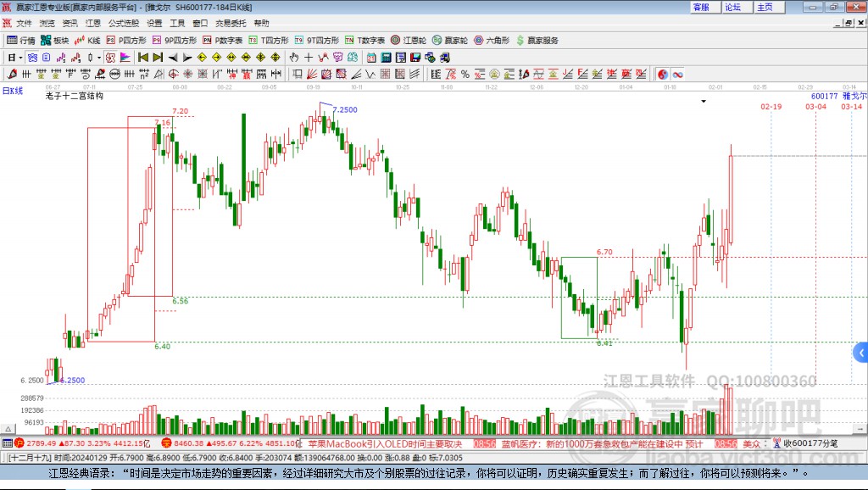Screen dimensions: 868x490
Task: Click the floppy disk save icon
Action: tap(415, 58)
